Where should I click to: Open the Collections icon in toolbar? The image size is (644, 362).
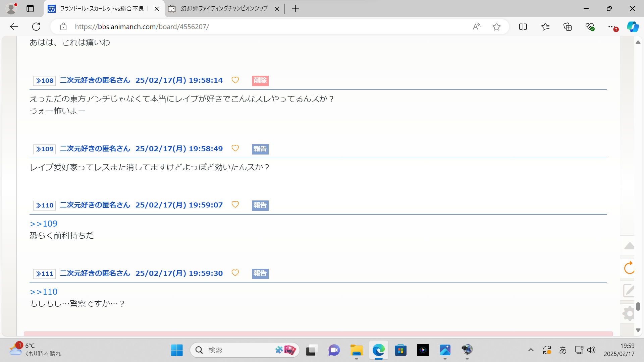point(568,27)
